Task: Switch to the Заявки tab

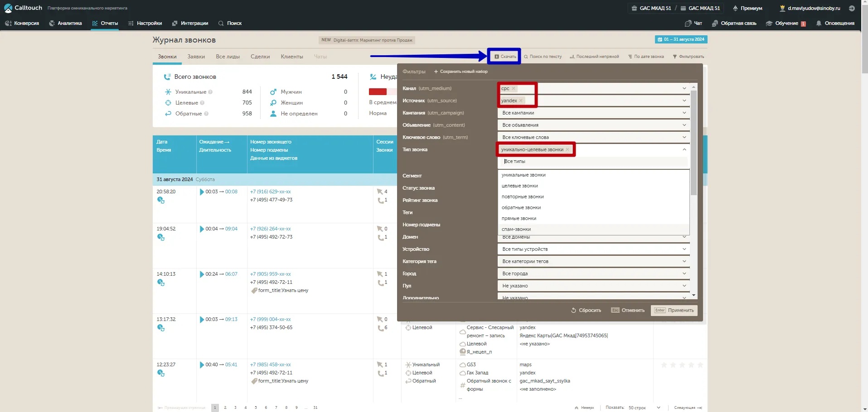Action: coord(196,57)
